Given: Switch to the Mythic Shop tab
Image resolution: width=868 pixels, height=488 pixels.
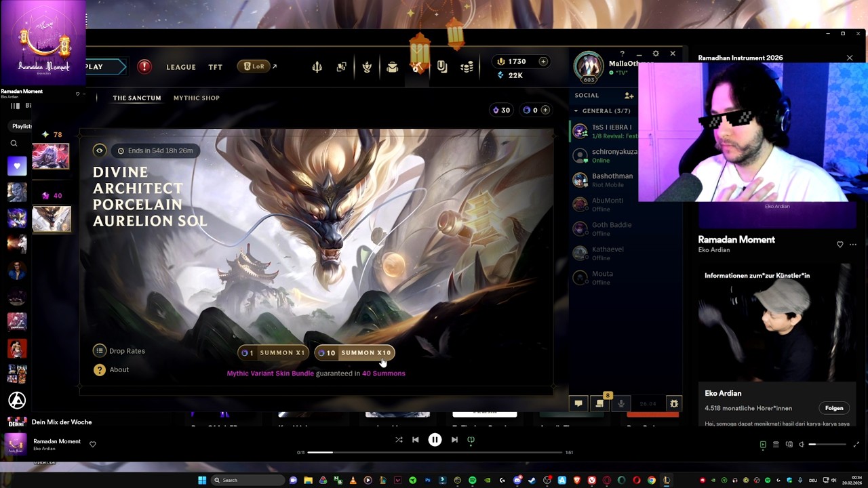Looking at the screenshot, I should tap(197, 98).
